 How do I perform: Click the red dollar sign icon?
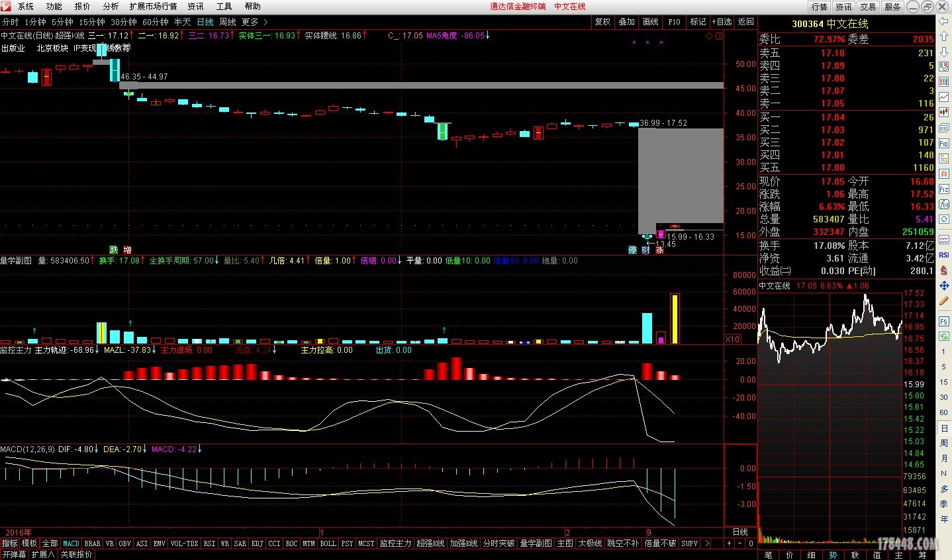(944, 270)
